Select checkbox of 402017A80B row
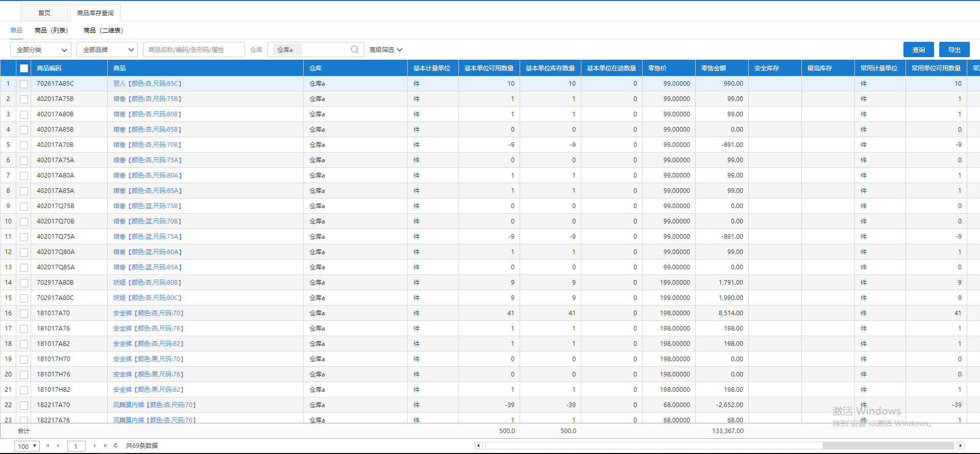The image size is (980, 454). tap(24, 114)
